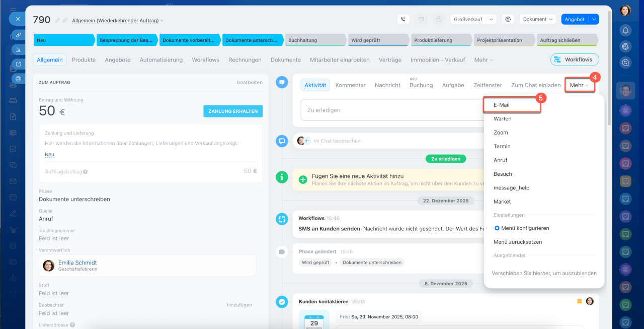Click the pencil icon beside 790
The width and height of the screenshot is (644, 329).
(57, 21)
